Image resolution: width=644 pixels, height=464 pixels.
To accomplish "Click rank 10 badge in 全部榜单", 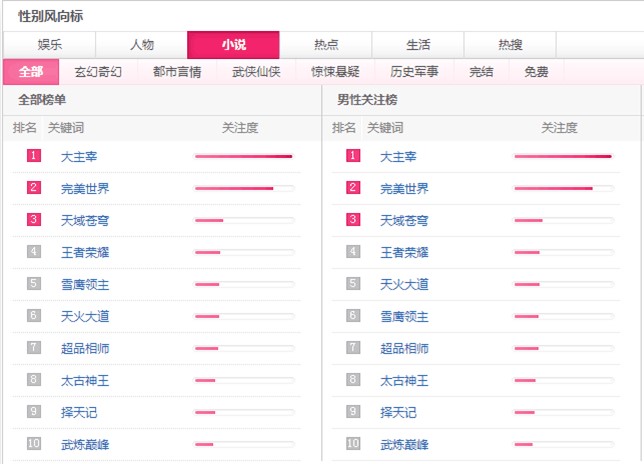I will (x=34, y=443).
